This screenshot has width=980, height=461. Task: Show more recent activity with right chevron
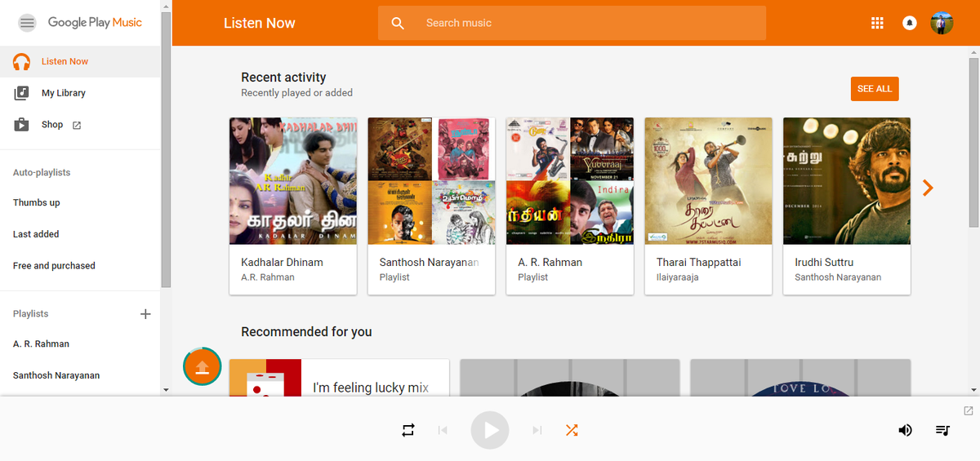click(927, 188)
